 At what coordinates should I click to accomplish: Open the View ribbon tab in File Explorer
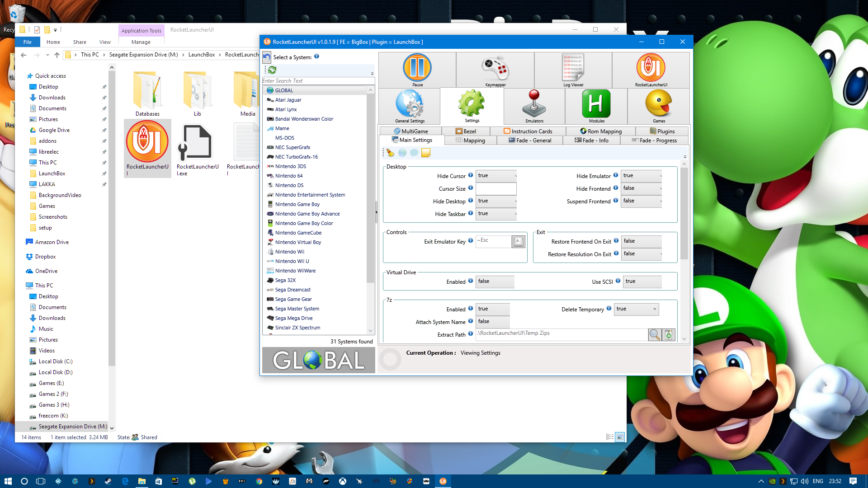[105, 42]
